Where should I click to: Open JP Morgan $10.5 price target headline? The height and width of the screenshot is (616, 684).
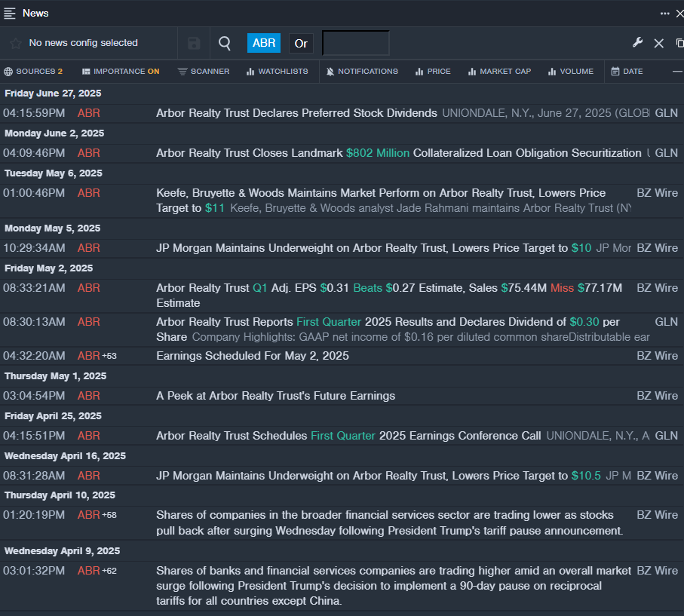[379, 476]
